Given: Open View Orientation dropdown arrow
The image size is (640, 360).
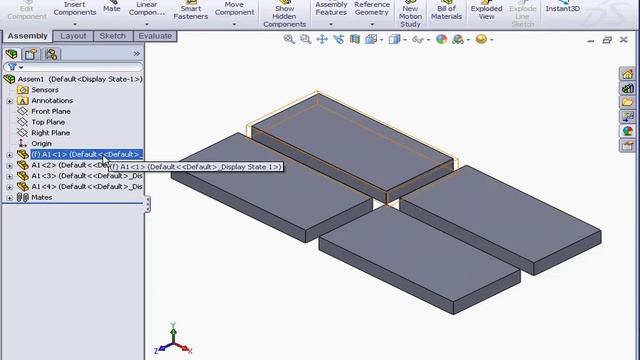Looking at the screenshot, I should click(x=381, y=40).
